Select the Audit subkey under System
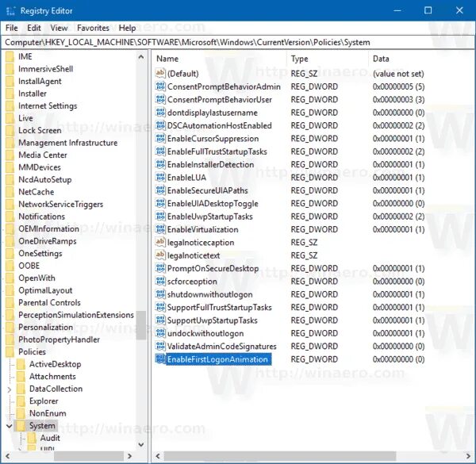The image size is (476, 464). coord(50,438)
